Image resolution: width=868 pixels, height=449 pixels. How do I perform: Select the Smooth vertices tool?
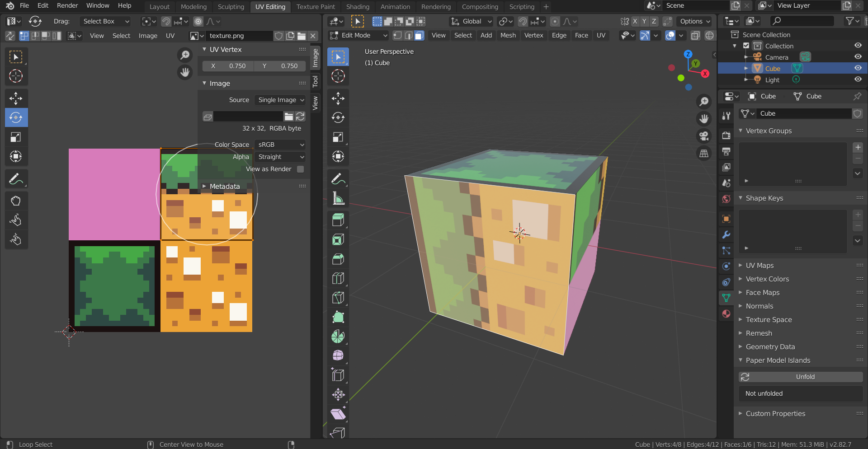[x=338, y=356]
